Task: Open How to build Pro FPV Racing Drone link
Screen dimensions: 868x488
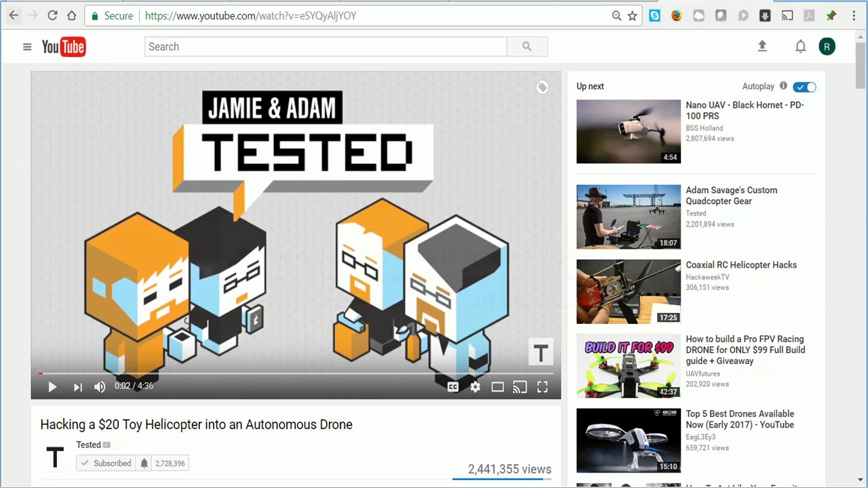Action: [745, 350]
